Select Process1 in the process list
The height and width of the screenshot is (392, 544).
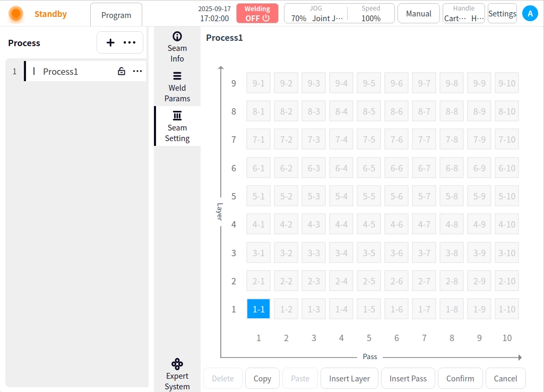point(61,71)
